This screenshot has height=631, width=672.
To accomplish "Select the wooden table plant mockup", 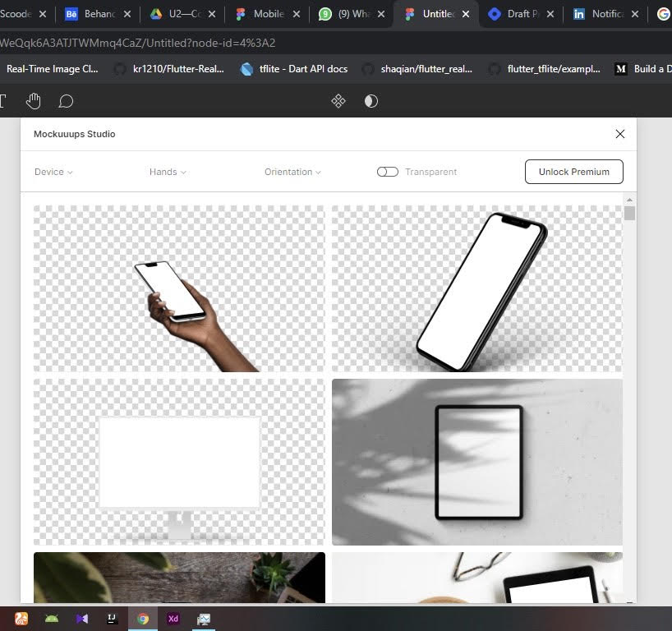I will pyautogui.click(x=179, y=578).
